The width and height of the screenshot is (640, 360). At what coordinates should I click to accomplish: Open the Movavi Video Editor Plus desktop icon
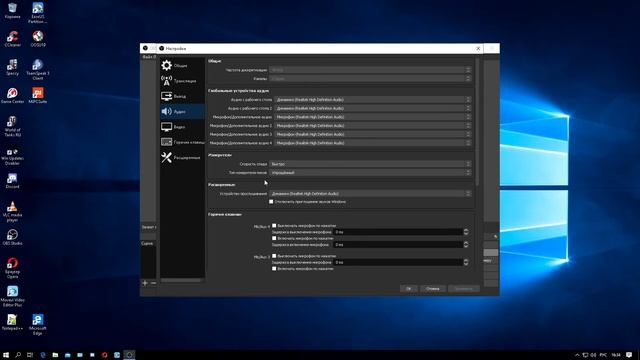pyautogui.click(x=12, y=296)
